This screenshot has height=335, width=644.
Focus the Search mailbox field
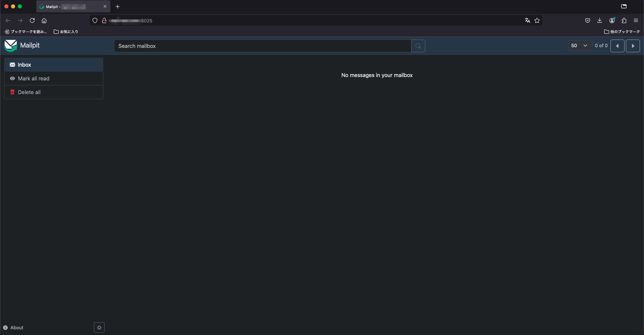(x=262, y=46)
